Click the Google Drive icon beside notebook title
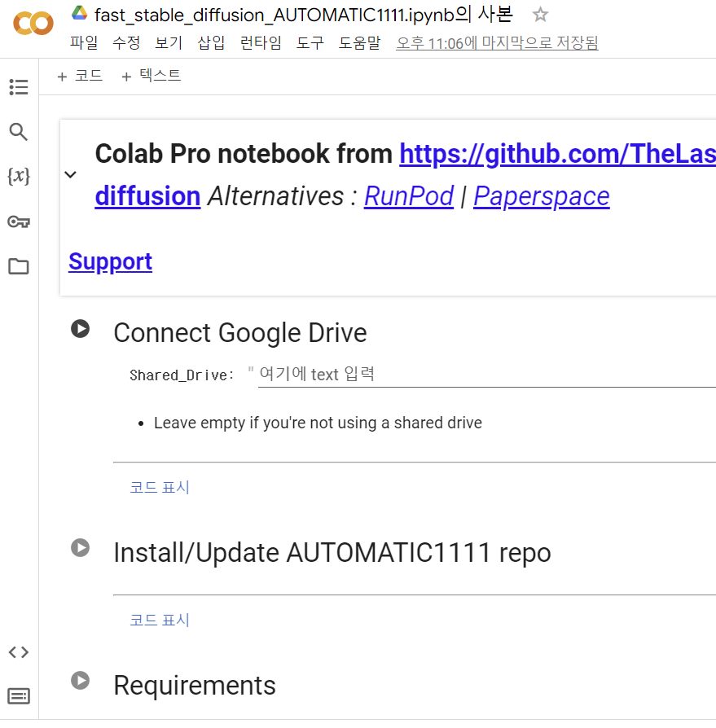 tap(79, 14)
